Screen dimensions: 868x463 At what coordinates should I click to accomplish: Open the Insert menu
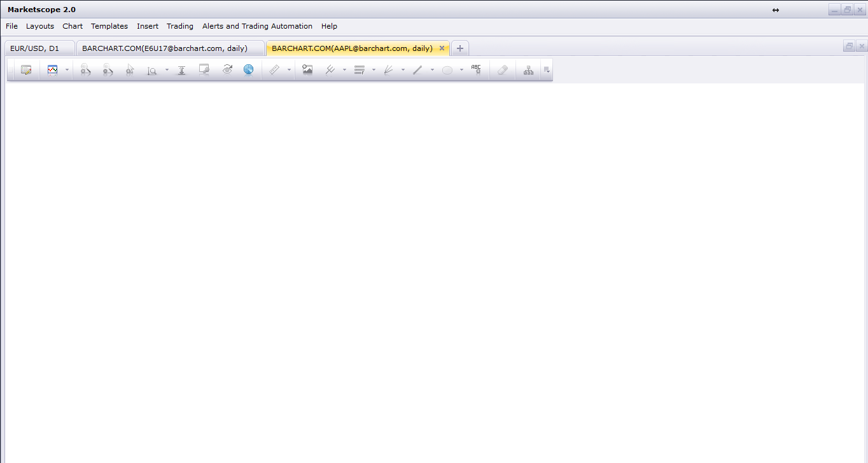[x=148, y=26]
